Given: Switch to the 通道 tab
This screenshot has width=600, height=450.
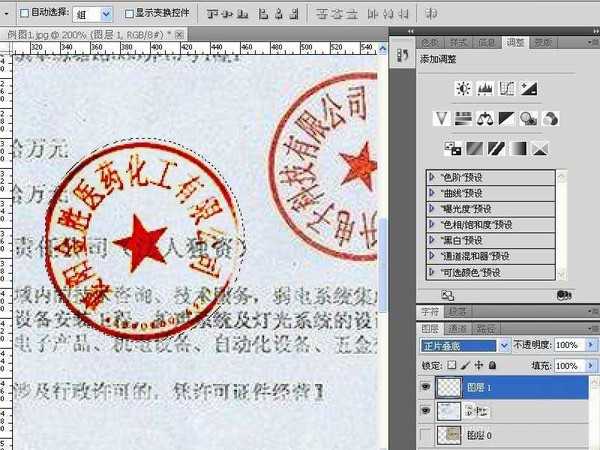Looking at the screenshot, I should click(458, 327).
